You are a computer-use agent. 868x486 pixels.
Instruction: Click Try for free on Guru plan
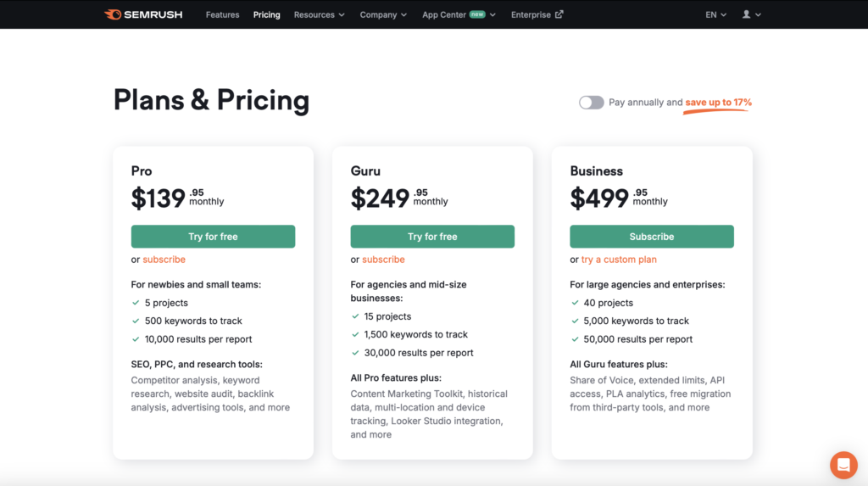click(432, 237)
